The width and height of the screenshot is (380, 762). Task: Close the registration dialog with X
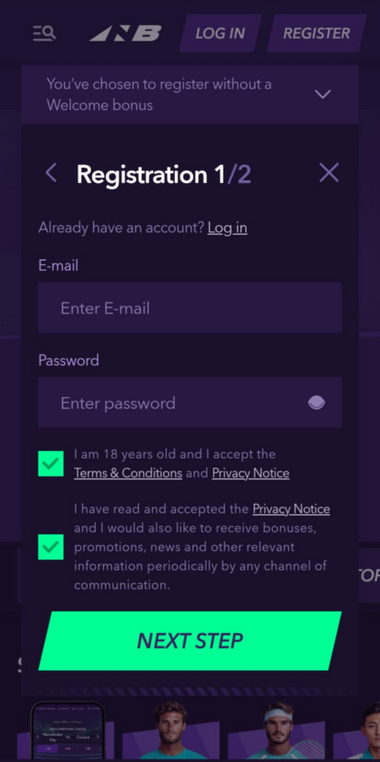(329, 173)
